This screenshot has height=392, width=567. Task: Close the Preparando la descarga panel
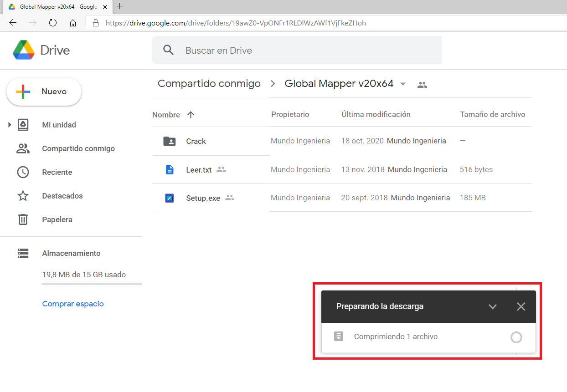click(521, 306)
